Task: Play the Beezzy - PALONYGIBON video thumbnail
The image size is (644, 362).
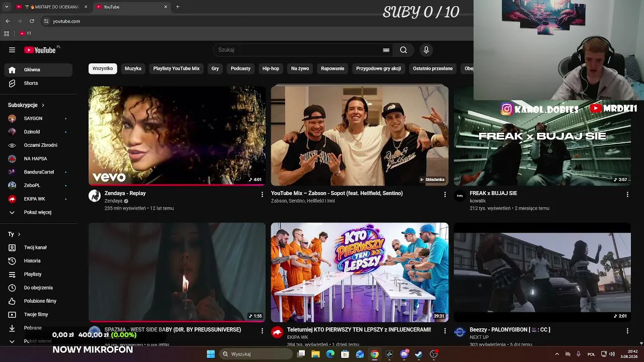Action: click(542, 272)
